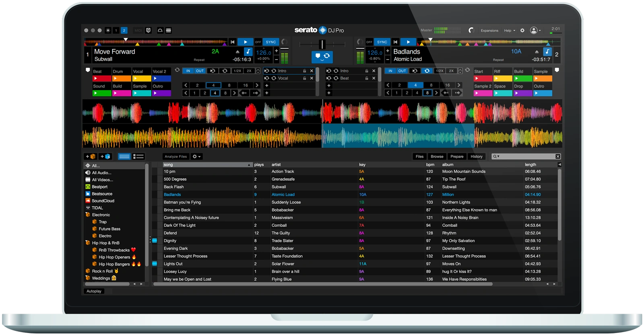The image size is (644, 335).
Task: Delete the Intro saved loop on left deck
Action: pyautogui.click(x=312, y=71)
